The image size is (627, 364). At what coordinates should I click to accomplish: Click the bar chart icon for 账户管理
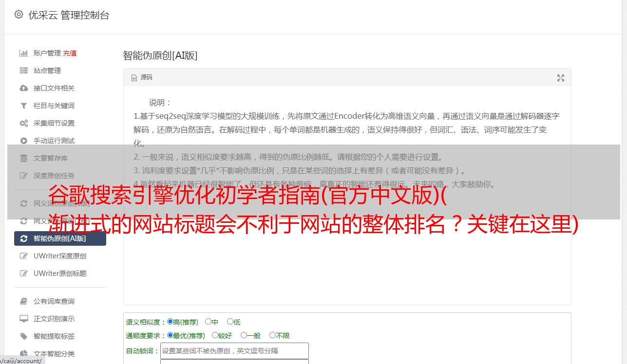pyautogui.click(x=23, y=53)
